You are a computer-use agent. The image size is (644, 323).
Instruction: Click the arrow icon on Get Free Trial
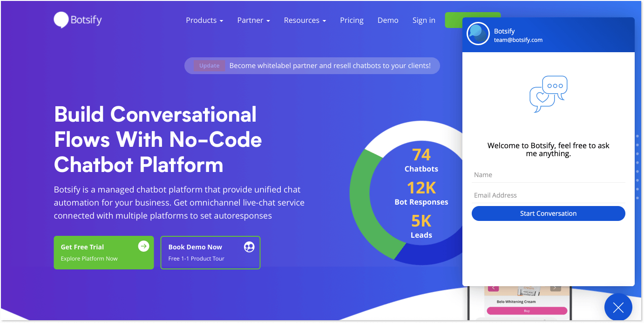[x=143, y=246]
